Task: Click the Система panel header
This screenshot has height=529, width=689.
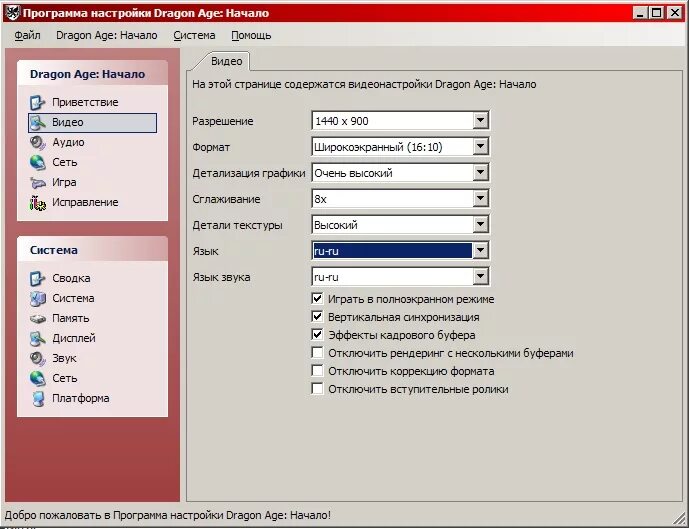Action: coord(92,250)
